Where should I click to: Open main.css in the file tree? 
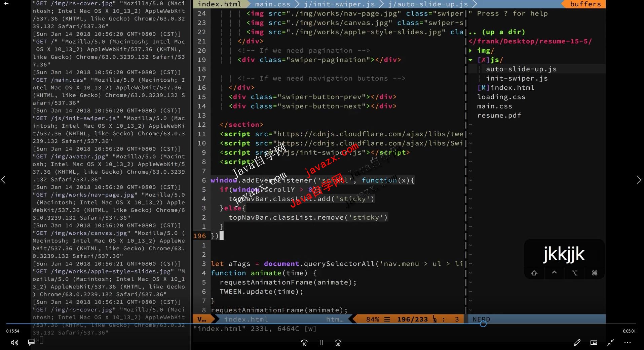tap(494, 106)
